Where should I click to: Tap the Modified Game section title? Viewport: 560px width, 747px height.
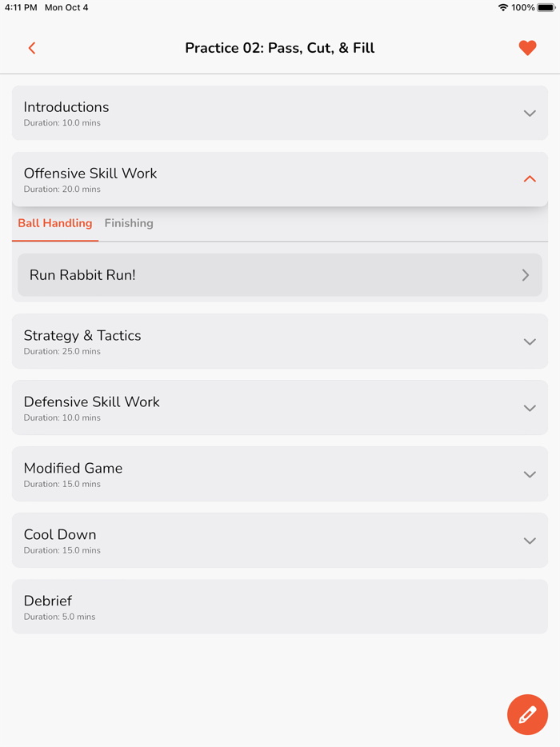pyautogui.click(x=73, y=468)
